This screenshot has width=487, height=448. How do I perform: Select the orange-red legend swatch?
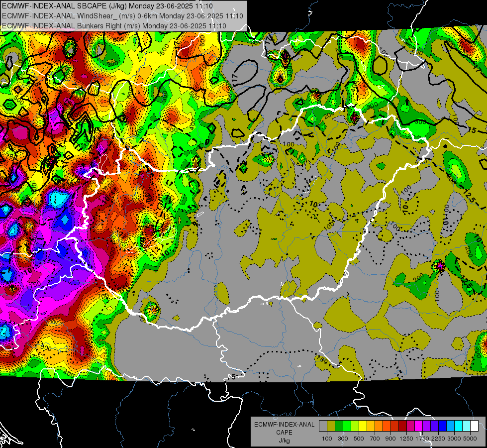(x=387, y=426)
